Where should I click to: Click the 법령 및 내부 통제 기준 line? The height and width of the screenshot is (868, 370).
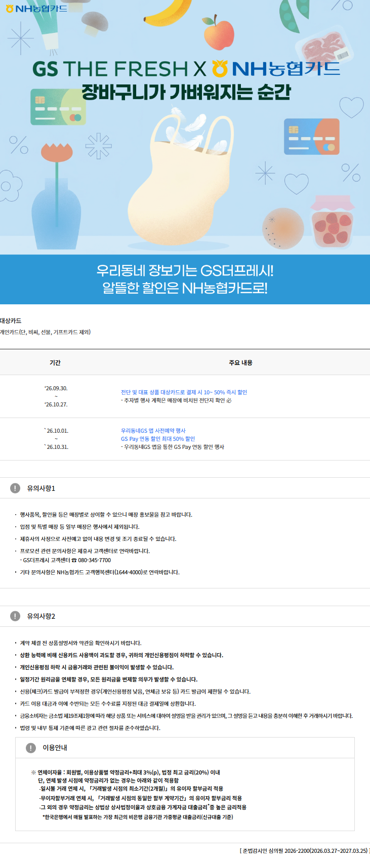pos(90,728)
